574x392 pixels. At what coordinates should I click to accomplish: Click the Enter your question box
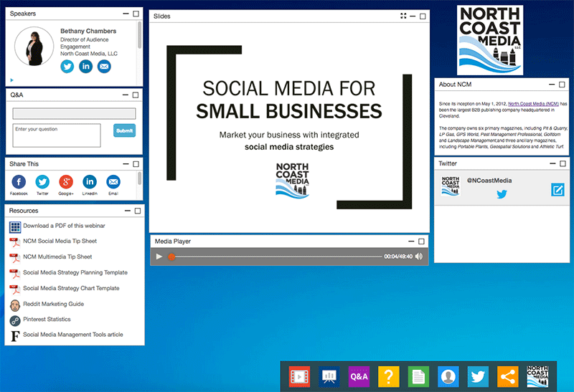click(x=57, y=135)
